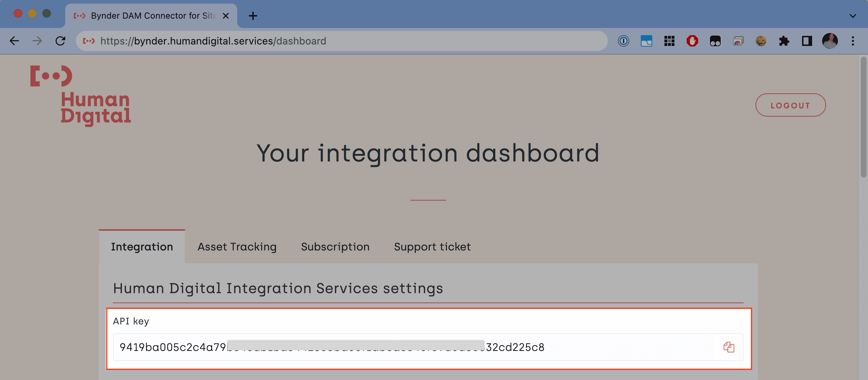Click the LOGOUT button

point(790,105)
